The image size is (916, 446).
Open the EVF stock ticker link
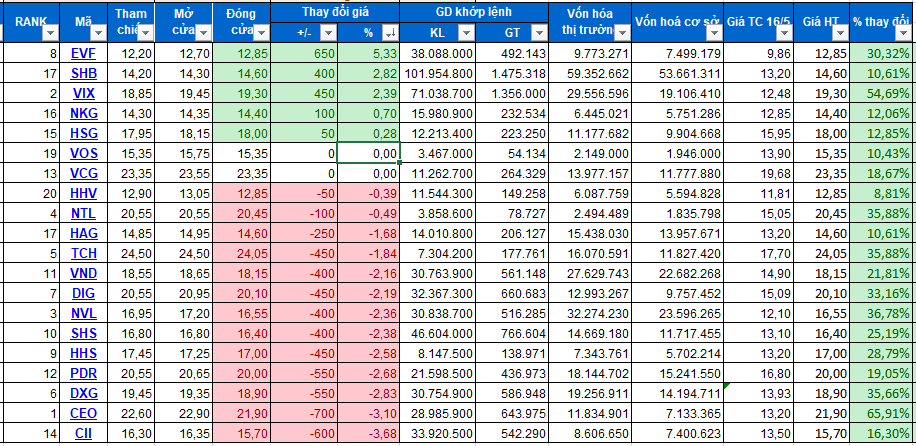click(x=83, y=54)
